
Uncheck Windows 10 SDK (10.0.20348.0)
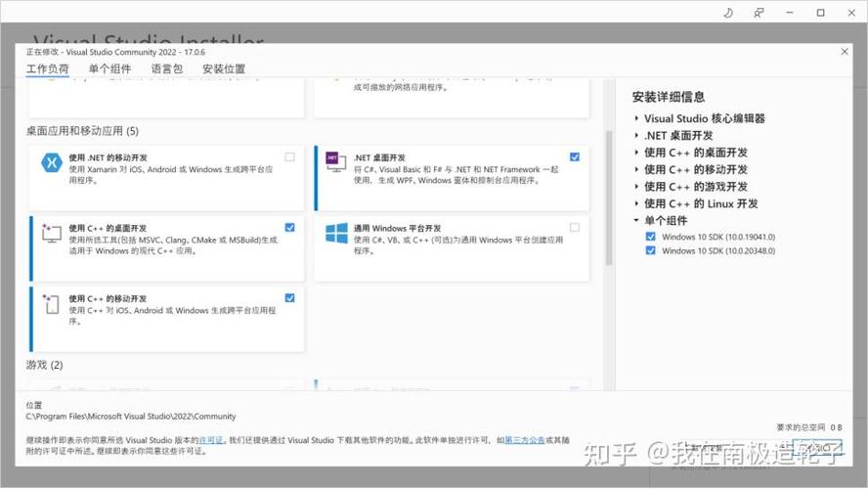(650, 250)
